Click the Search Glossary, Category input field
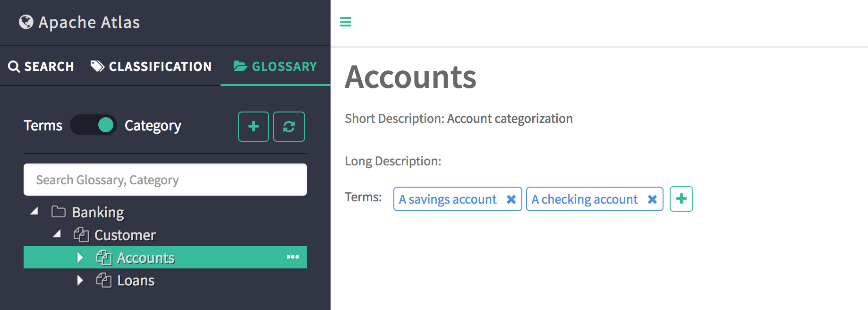The width and height of the screenshot is (868, 310). [x=165, y=180]
